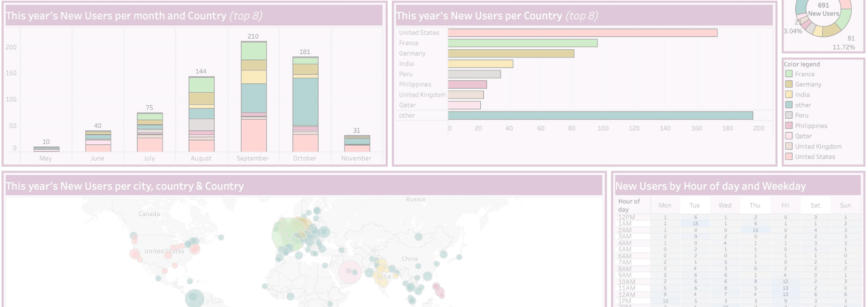
Task: Click the small May stacked bar
Action: [46, 149]
